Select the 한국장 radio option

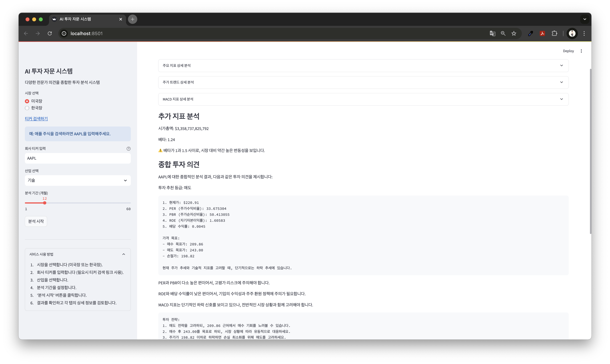tap(27, 108)
